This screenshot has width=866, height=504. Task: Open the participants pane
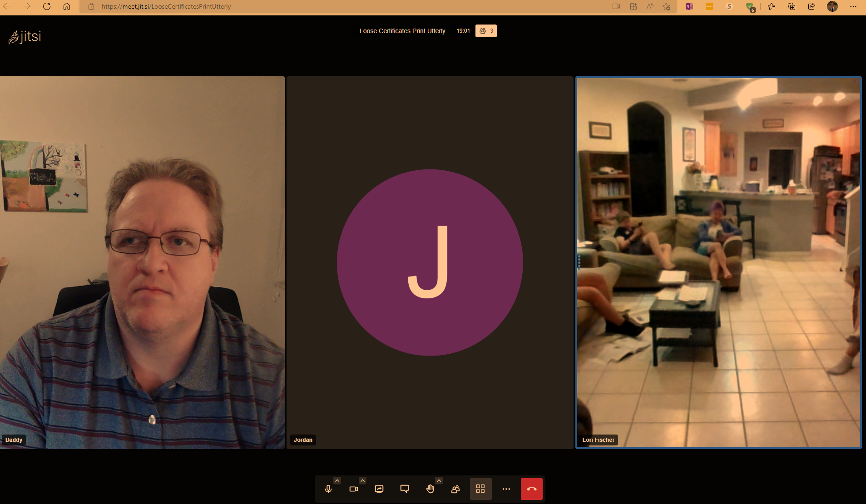tap(455, 489)
